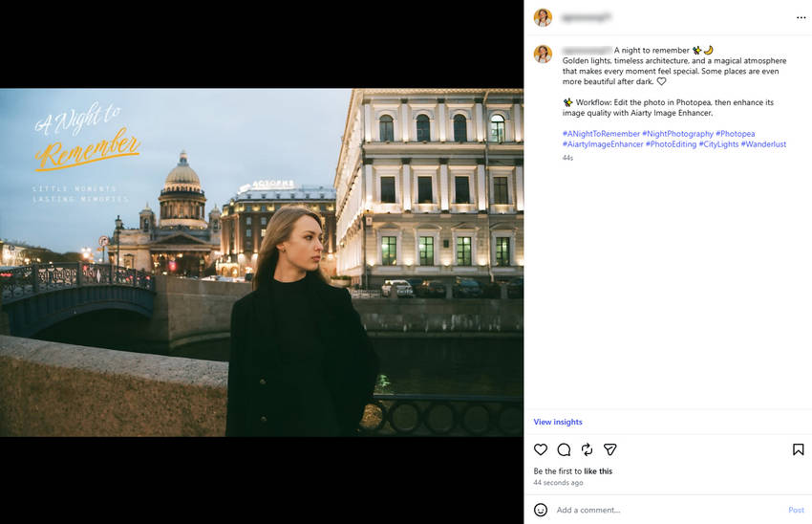Open the #NightPhotography hashtag
This screenshot has height=524, width=812.
coord(678,134)
